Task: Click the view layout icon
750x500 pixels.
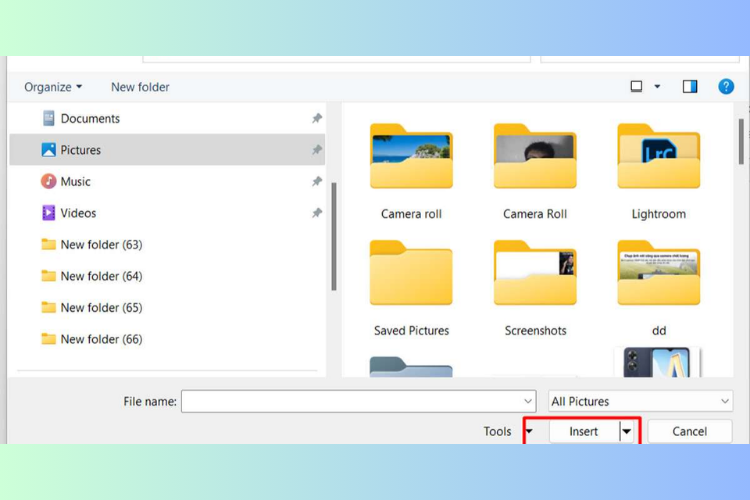Action: click(x=636, y=87)
